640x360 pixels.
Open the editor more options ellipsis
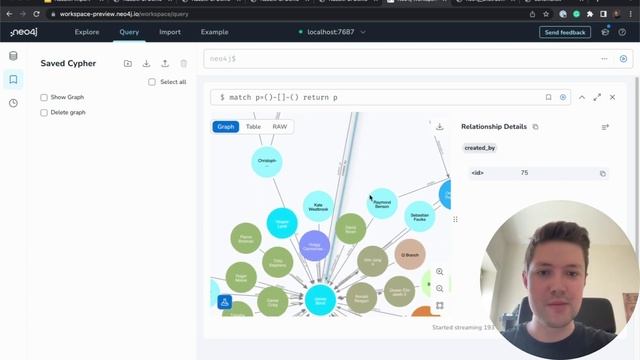pos(604,59)
